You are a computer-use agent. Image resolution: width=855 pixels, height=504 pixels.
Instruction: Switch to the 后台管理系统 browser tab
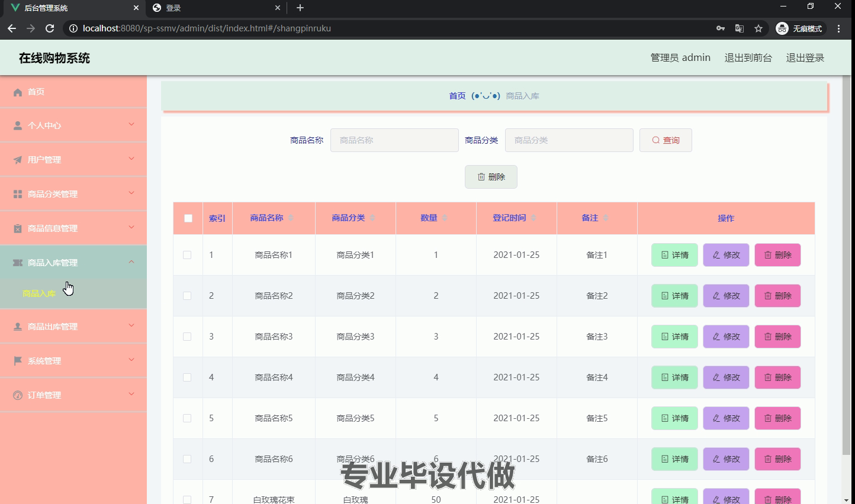click(74, 8)
